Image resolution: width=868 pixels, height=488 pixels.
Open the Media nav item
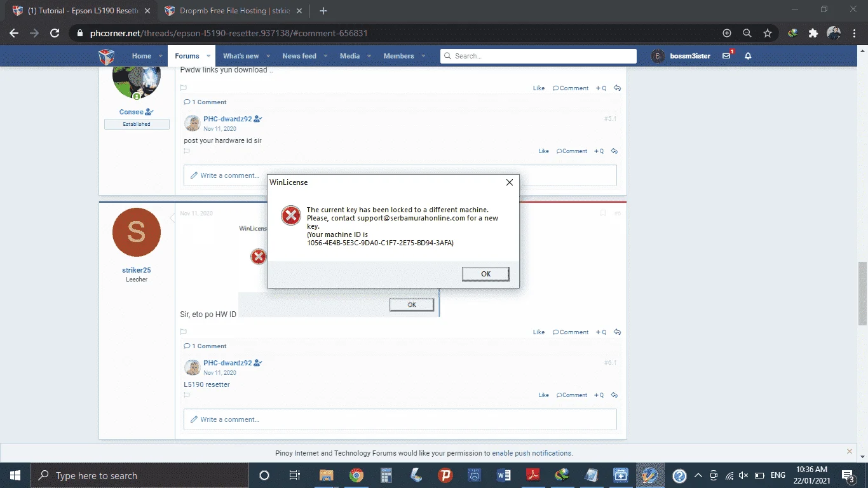click(349, 56)
